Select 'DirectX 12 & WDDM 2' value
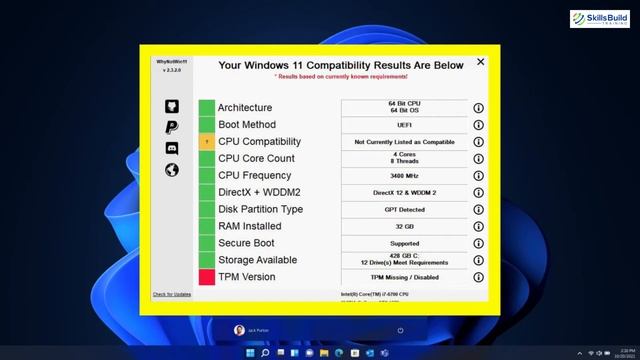Viewport: 640px width, 360px height. tap(404, 193)
